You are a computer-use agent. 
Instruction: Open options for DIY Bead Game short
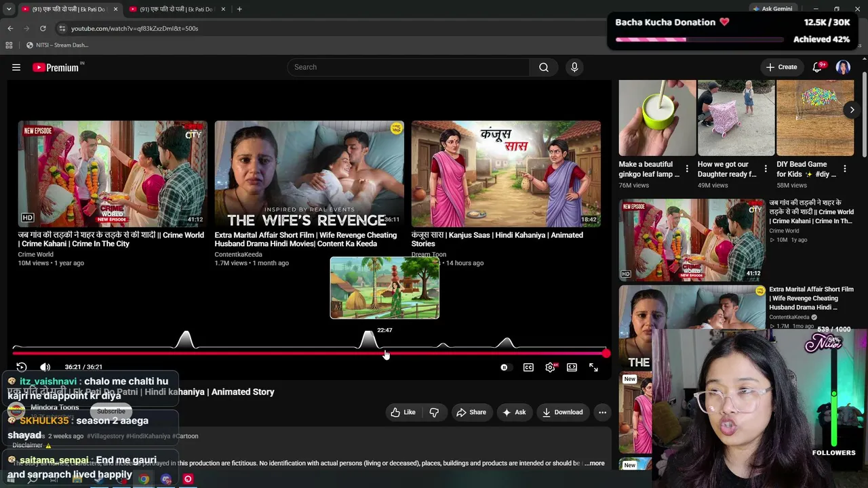pos(845,169)
